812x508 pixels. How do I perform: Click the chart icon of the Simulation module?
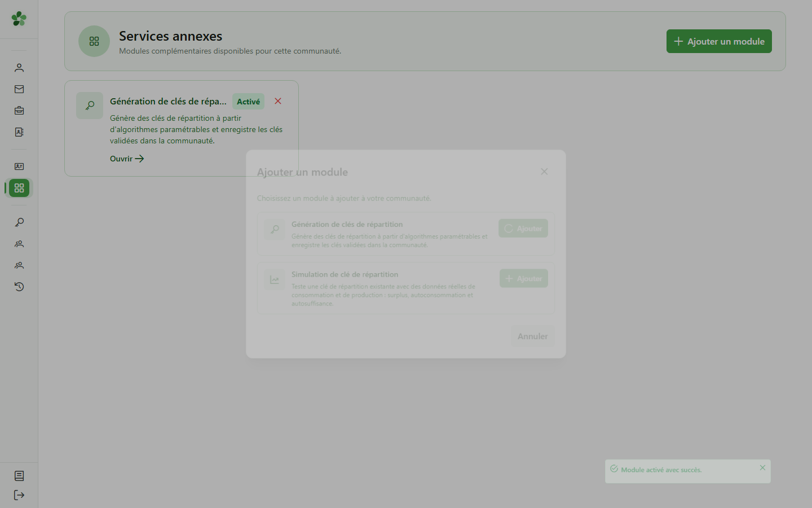275,279
